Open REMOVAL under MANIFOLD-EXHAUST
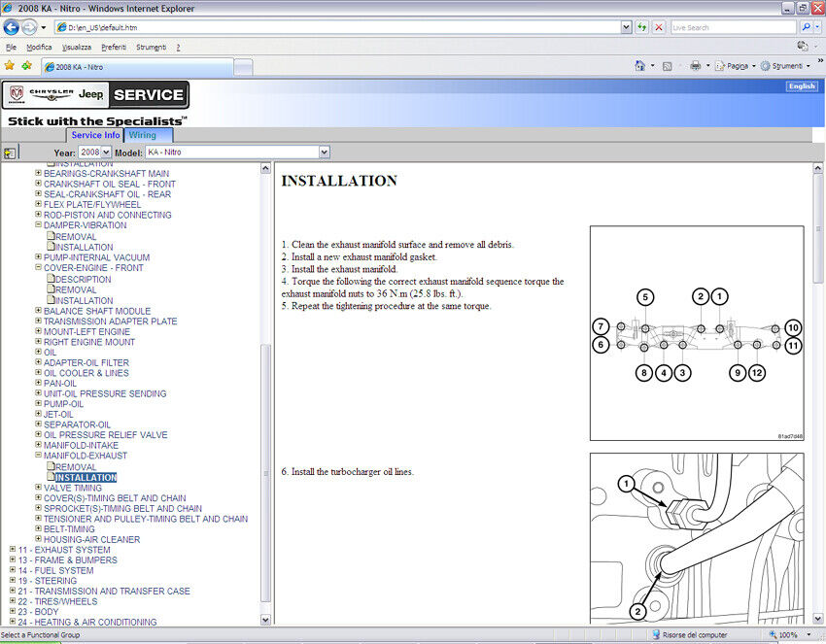This screenshot has height=644, width=826. pos(76,467)
